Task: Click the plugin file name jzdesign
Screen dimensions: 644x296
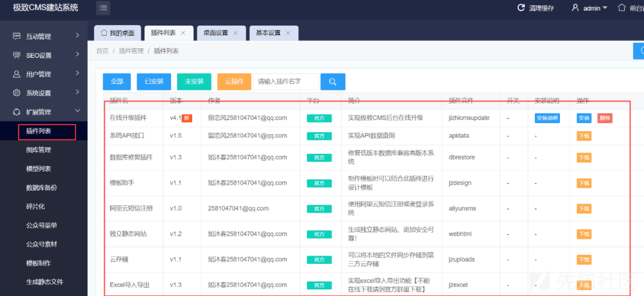Action: pyautogui.click(x=460, y=182)
